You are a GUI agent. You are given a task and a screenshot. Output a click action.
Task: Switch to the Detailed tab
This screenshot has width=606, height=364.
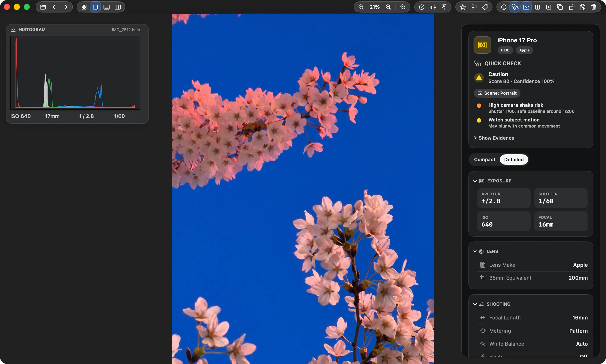514,160
